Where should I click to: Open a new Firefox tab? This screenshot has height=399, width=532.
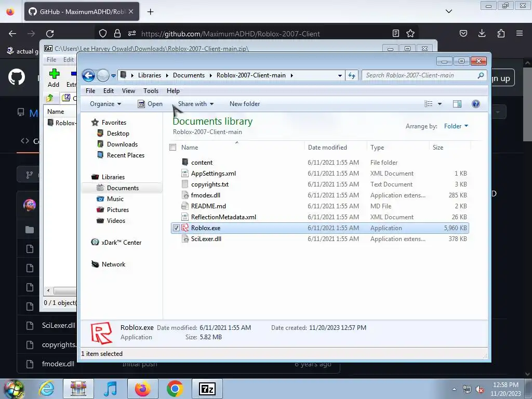click(x=150, y=11)
